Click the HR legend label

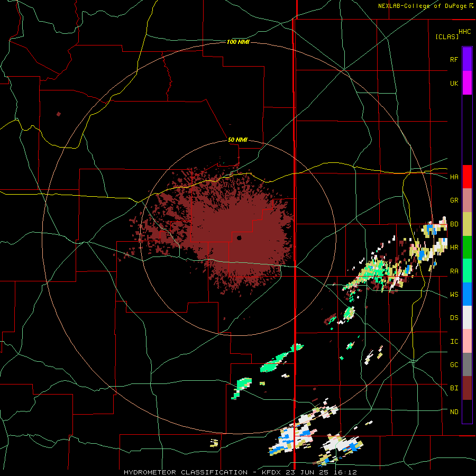[454, 248]
